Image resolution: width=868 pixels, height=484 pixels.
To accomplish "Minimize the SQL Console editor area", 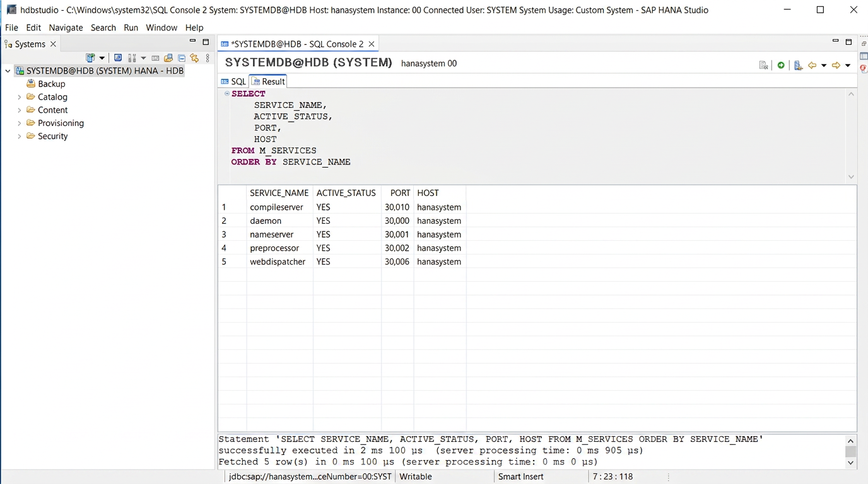I will [836, 42].
